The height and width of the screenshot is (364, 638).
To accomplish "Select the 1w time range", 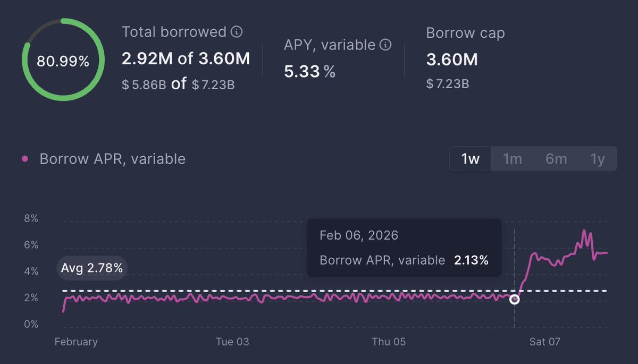I will click(471, 159).
